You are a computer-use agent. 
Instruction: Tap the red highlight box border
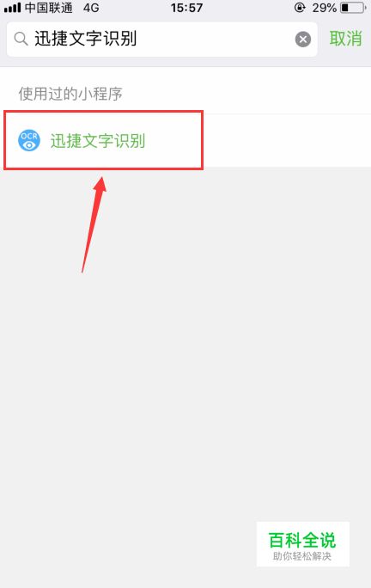tap(103, 112)
